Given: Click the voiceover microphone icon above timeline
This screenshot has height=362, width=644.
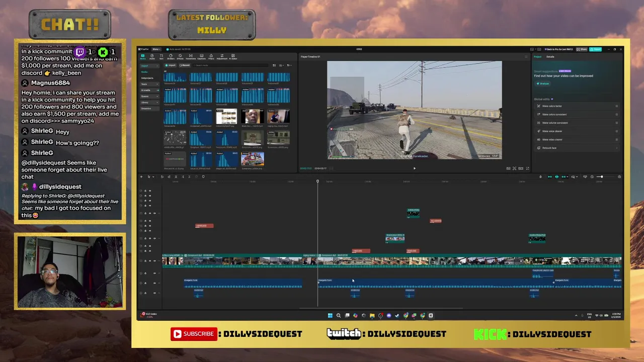Looking at the screenshot, I should (540, 176).
